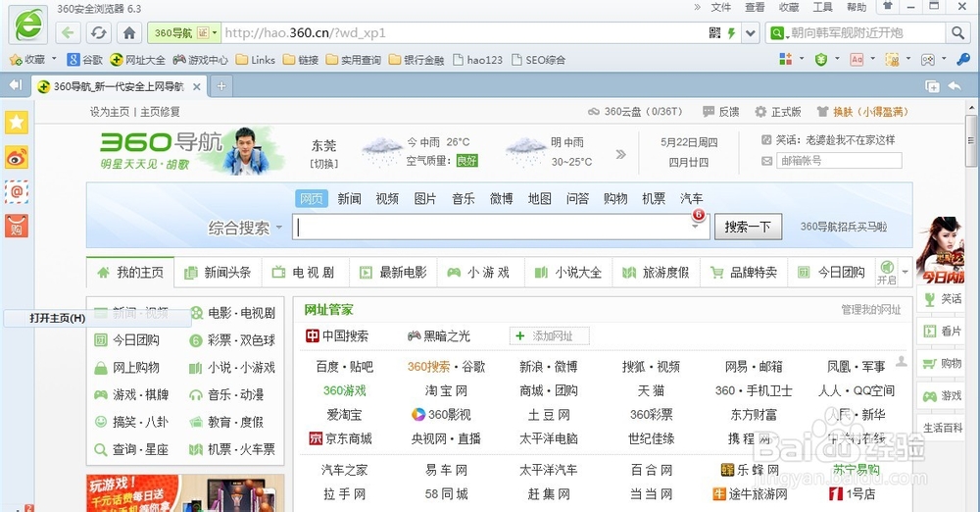Switch to 最新电影 tab
Viewport: 980px width, 512px height.
394,273
